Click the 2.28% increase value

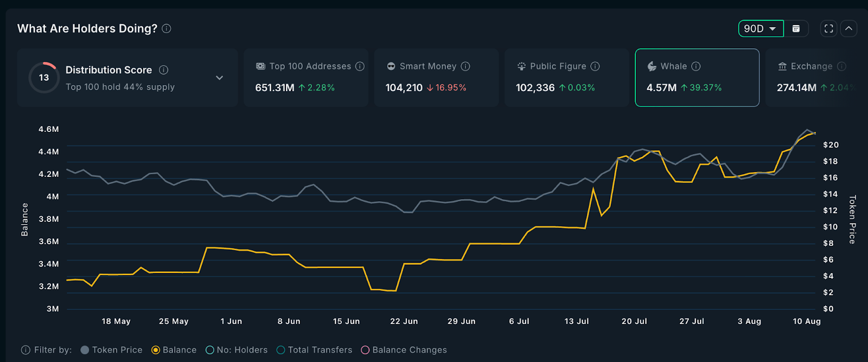click(317, 87)
